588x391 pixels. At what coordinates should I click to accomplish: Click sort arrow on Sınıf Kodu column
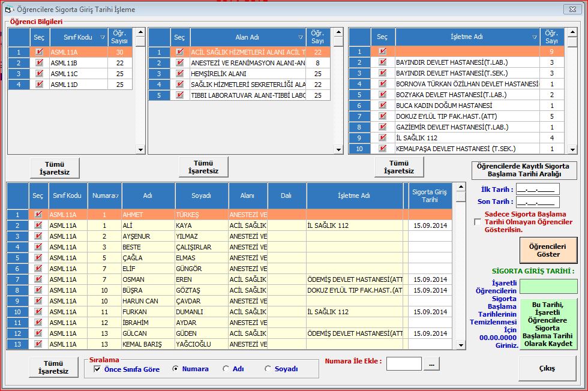(x=103, y=37)
